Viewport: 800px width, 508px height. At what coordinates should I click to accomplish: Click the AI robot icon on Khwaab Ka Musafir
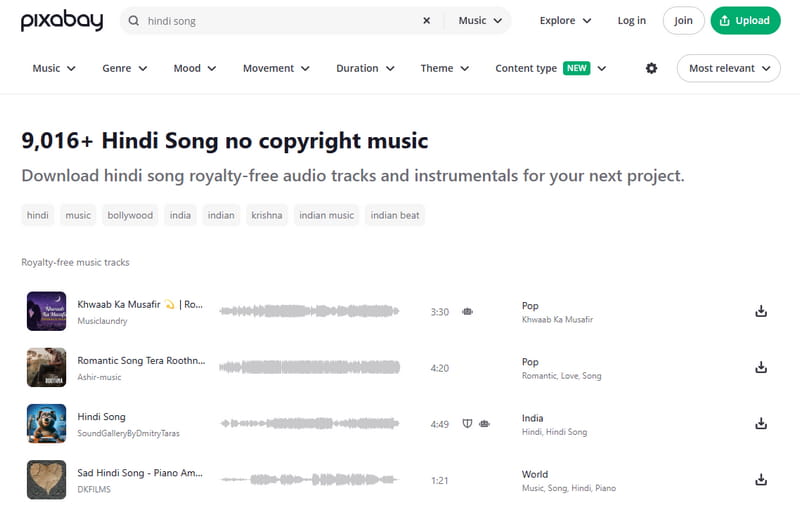467,311
